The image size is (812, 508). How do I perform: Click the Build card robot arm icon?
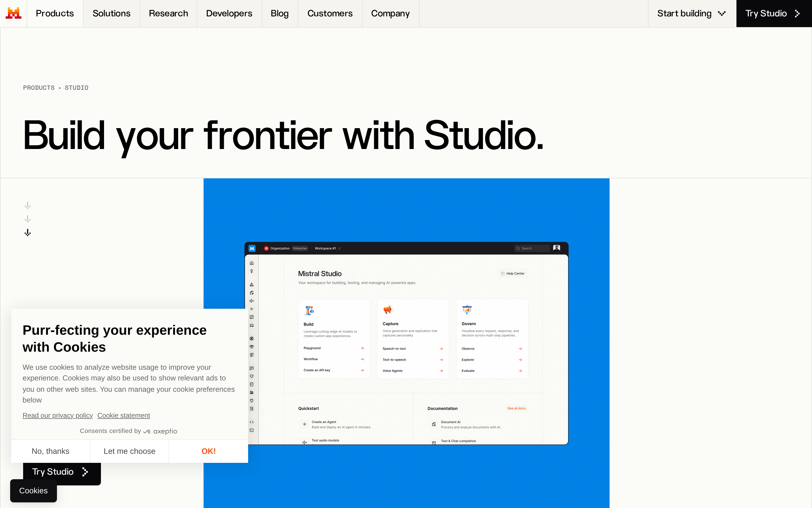tap(309, 310)
